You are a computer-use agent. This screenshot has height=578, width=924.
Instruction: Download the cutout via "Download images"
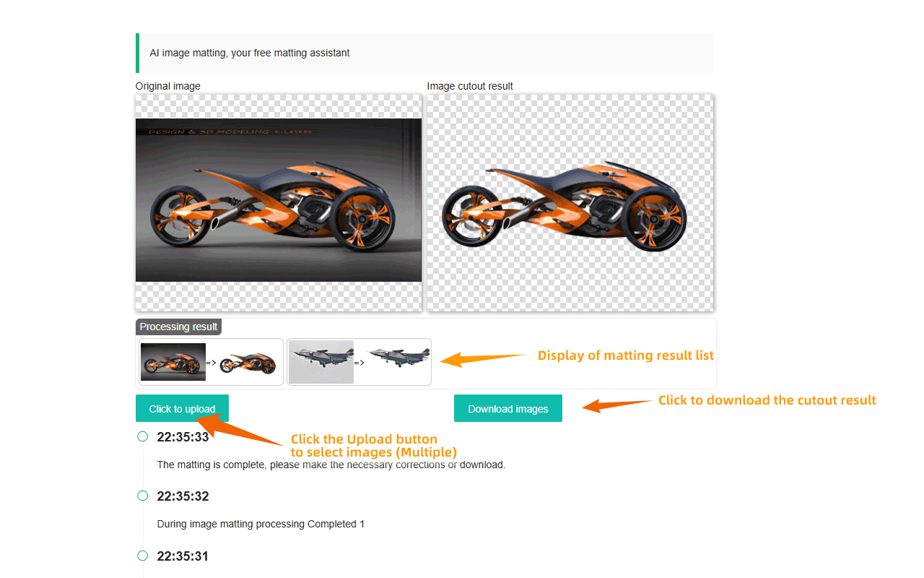pos(508,408)
